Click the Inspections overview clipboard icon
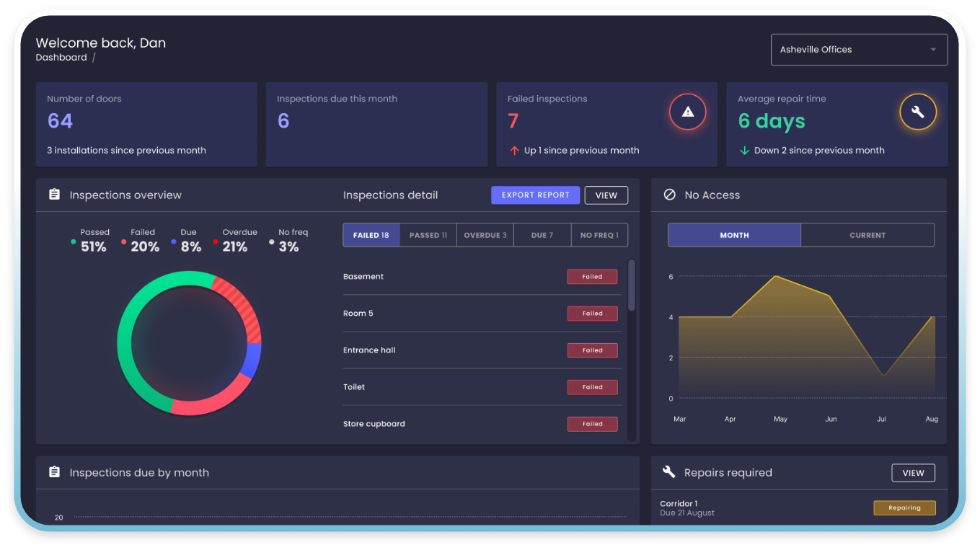This screenshot has height=550, width=980. click(54, 195)
